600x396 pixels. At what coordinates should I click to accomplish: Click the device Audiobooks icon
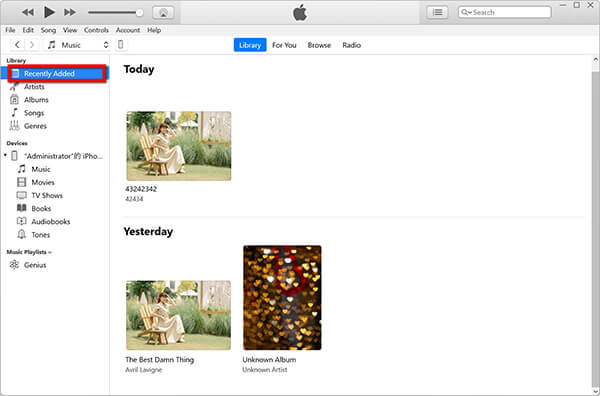(x=22, y=222)
